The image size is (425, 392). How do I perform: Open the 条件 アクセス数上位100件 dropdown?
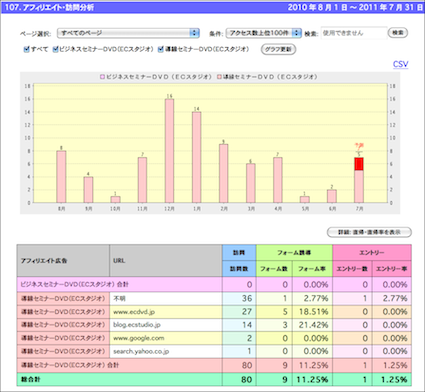tap(264, 33)
